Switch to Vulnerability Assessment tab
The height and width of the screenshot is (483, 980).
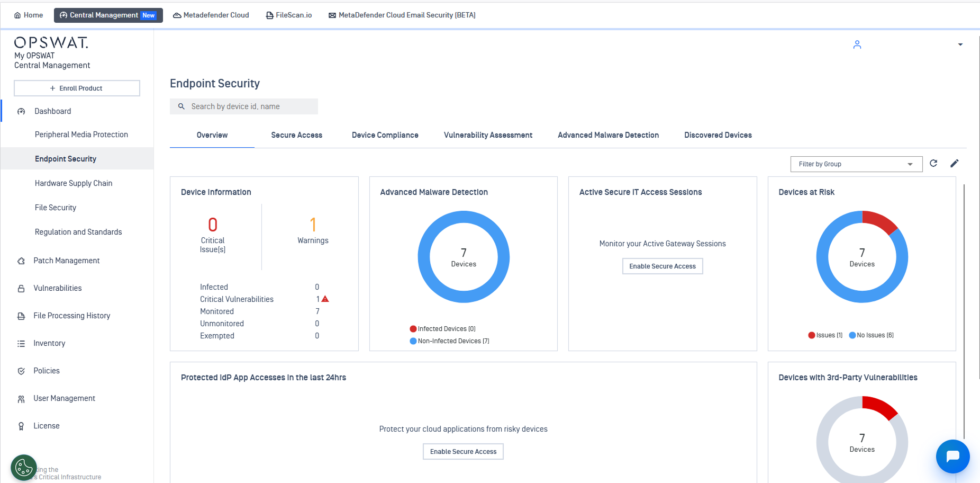pyautogui.click(x=488, y=135)
